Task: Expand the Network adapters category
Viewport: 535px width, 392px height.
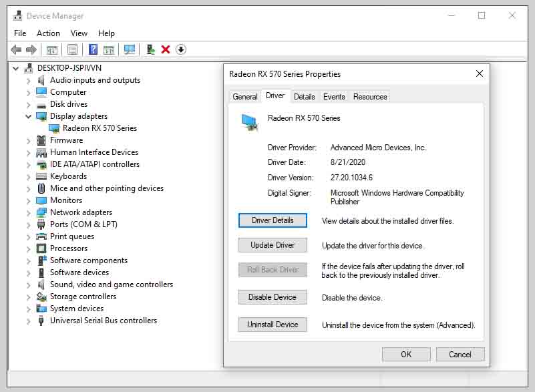Action: 27,212
